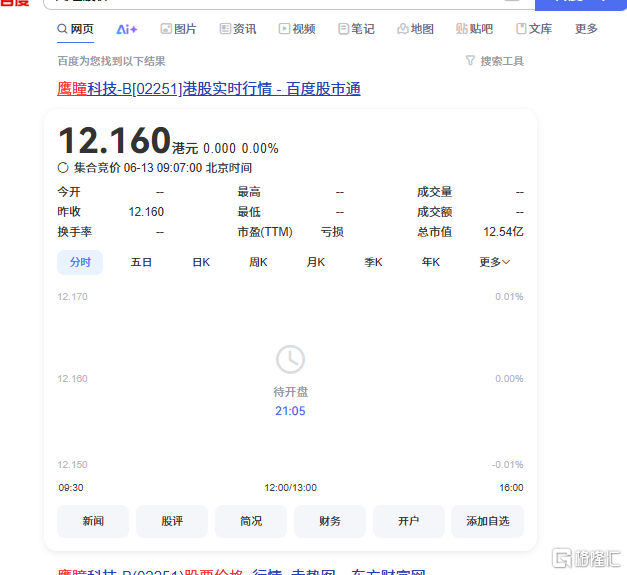Click the 12.160 stock price
Image resolution: width=627 pixels, height=575 pixels.
[115, 141]
